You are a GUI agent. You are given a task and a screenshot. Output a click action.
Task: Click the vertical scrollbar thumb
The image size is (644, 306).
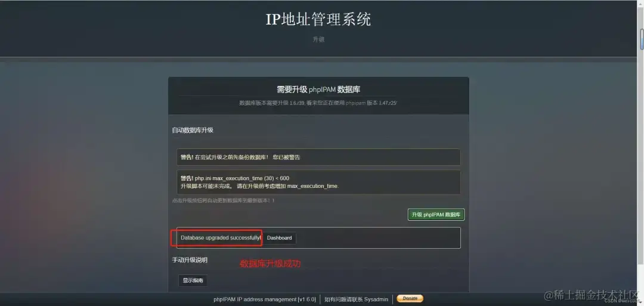(x=641, y=39)
